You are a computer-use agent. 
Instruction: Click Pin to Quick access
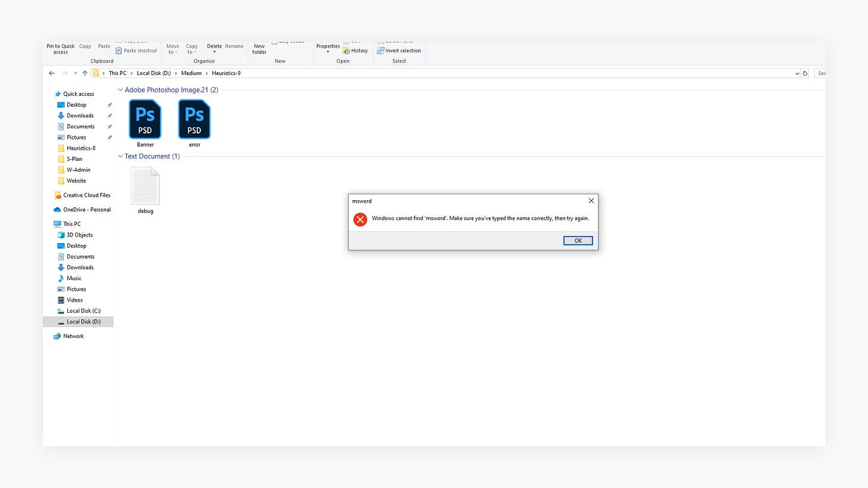[x=60, y=48]
